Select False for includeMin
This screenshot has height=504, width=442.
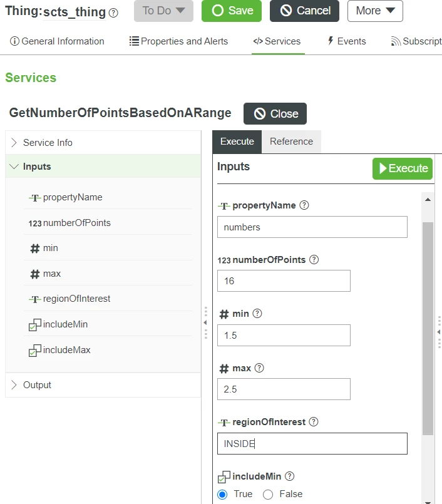point(268,494)
